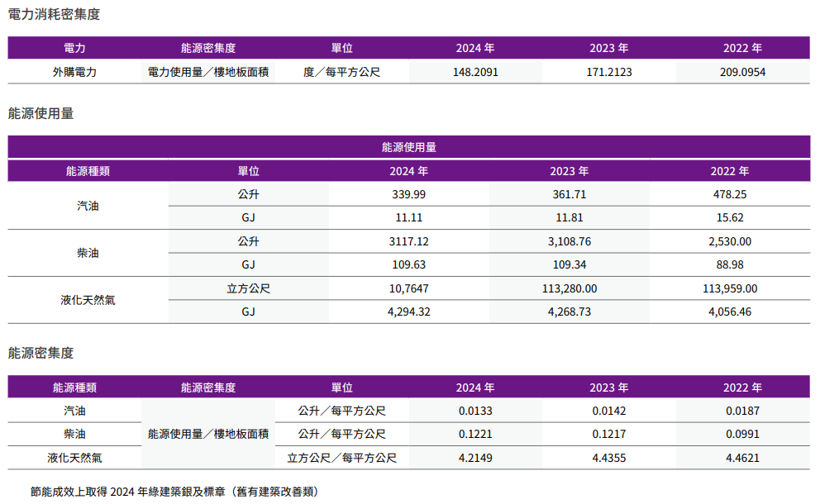The image size is (820, 504).
Task: Select the value 148.2091
Action: pyautogui.click(x=475, y=72)
